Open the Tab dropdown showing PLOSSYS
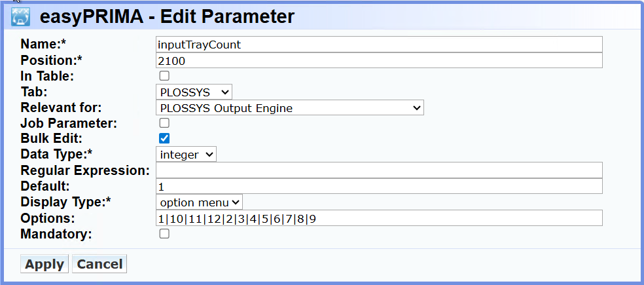 pos(194,92)
